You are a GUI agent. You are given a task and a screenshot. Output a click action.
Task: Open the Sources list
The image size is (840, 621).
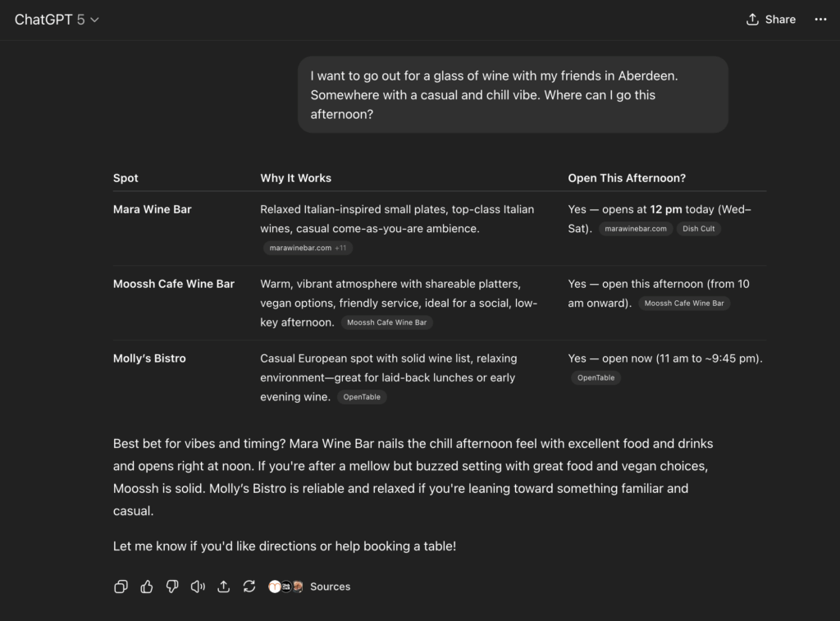click(x=330, y=587)
